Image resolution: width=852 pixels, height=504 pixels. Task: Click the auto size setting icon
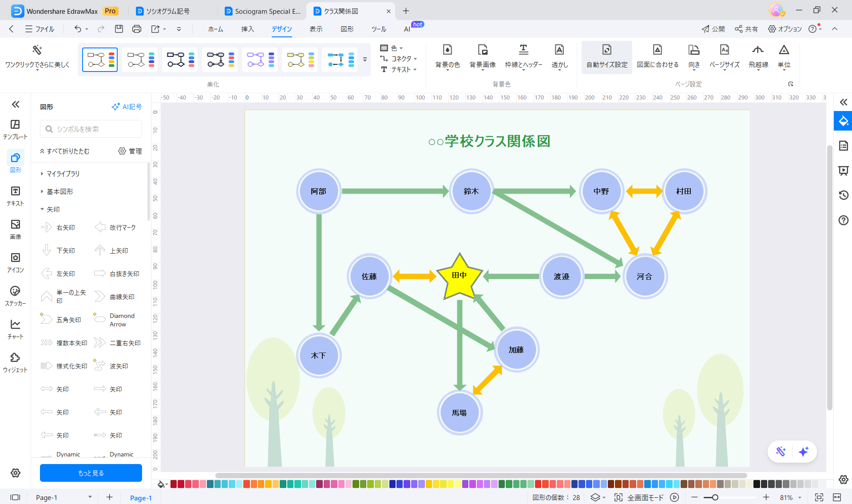(607, 49)
